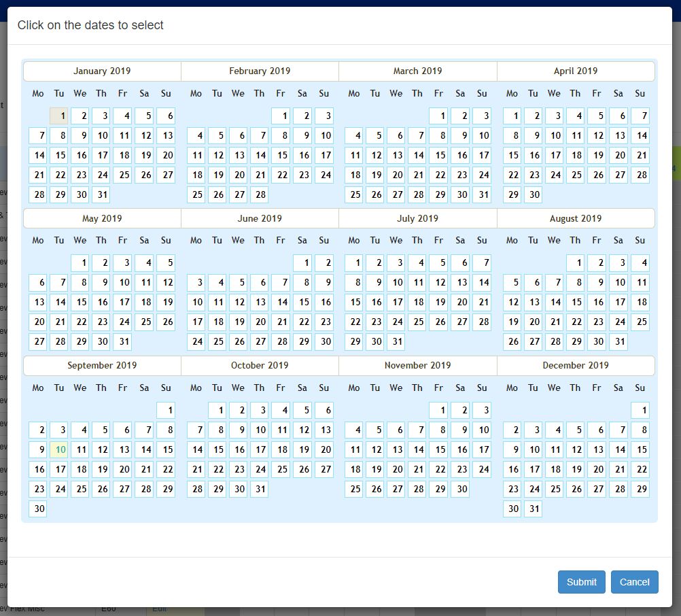Select November 1, 2019
Image resolution: width=681 pixels, height=616 pixels.
pyautogui.click(x=438, y=410)
